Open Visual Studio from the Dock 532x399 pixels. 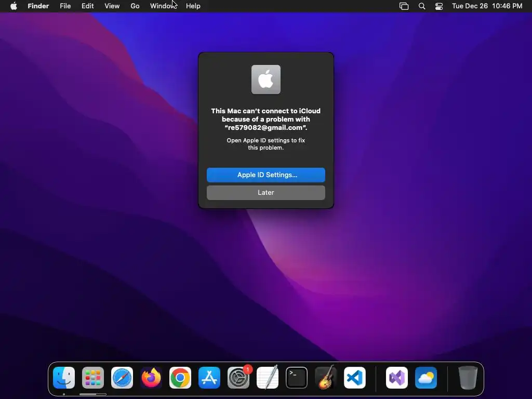coord(397,378)
